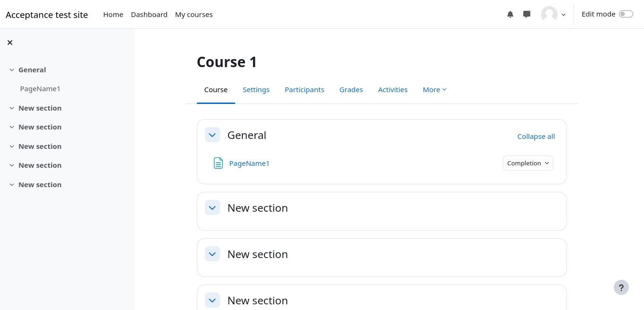
Task: Switch to the Participants tab
Action: point(304,90)
